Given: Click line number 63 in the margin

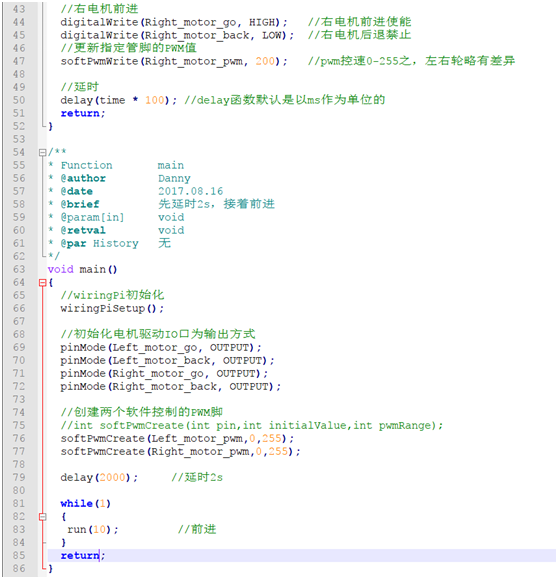Looking at the screenshot, I should [18, 269].
